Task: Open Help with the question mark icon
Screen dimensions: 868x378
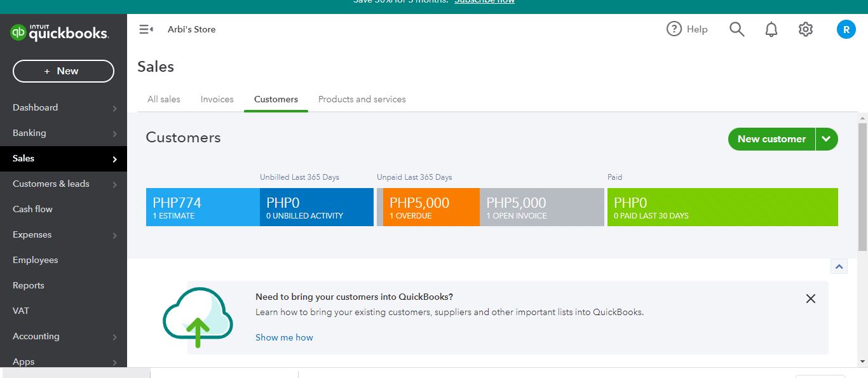Action: tap(674, 29)
